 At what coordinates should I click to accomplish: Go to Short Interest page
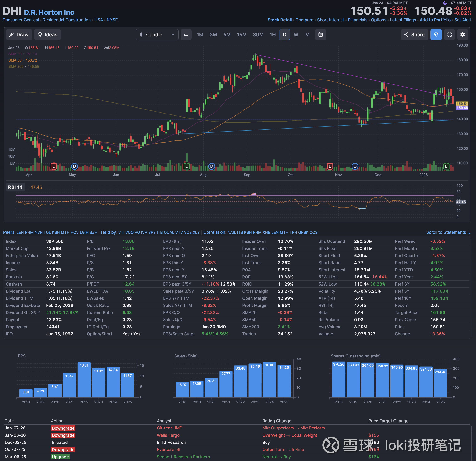[330, 20]
